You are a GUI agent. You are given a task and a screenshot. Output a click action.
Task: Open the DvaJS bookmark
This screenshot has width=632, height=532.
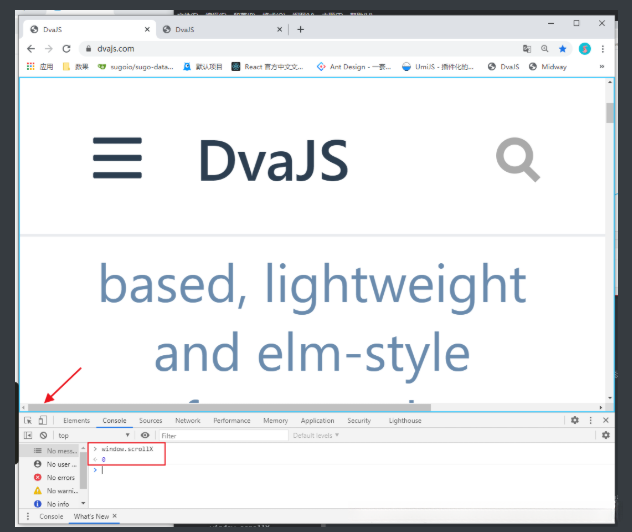[x=503, y=66]
